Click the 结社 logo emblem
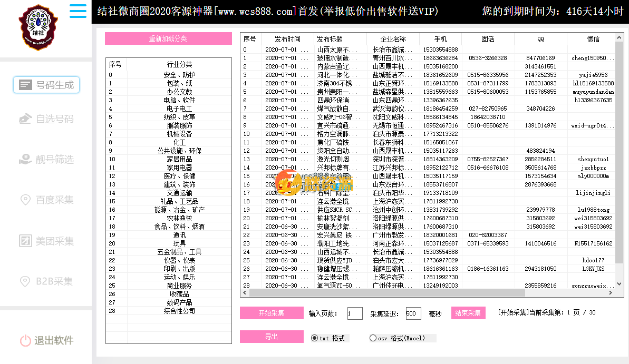This screenshot has height=364, width=629. coord(37,27)
